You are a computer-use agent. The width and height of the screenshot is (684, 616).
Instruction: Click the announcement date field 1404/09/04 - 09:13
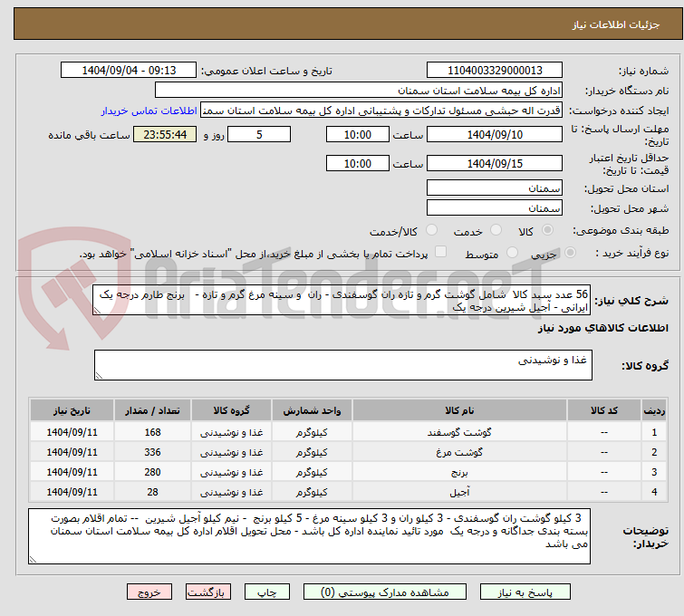129,71
